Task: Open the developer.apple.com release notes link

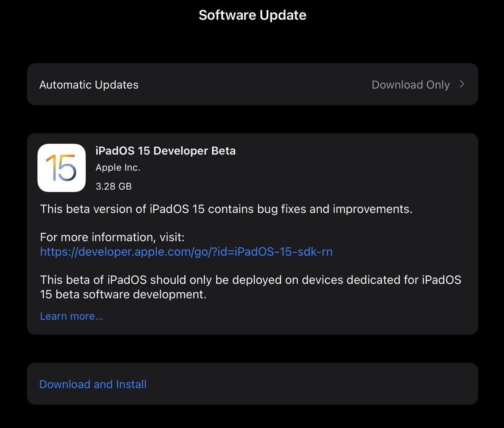Action: (186, 252)
